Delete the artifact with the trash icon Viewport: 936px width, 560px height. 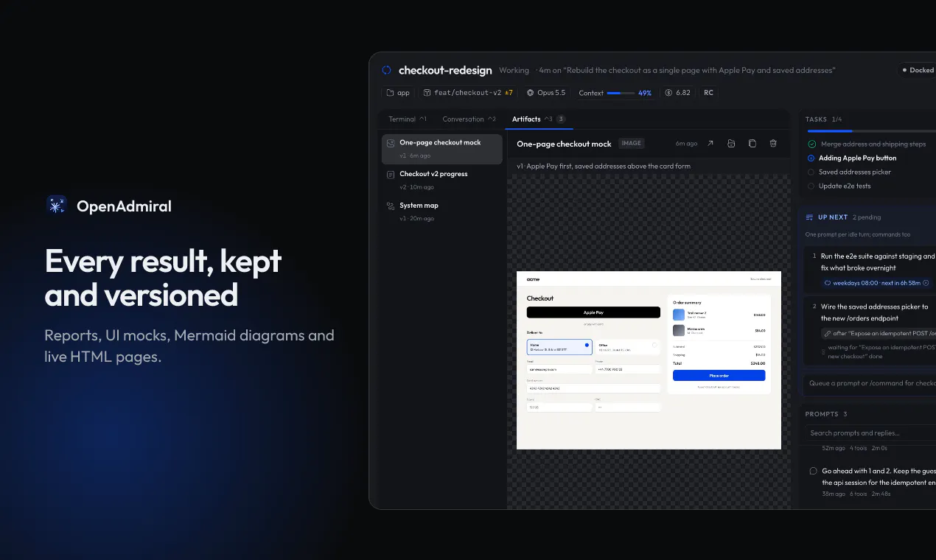[x=773, y=144]
